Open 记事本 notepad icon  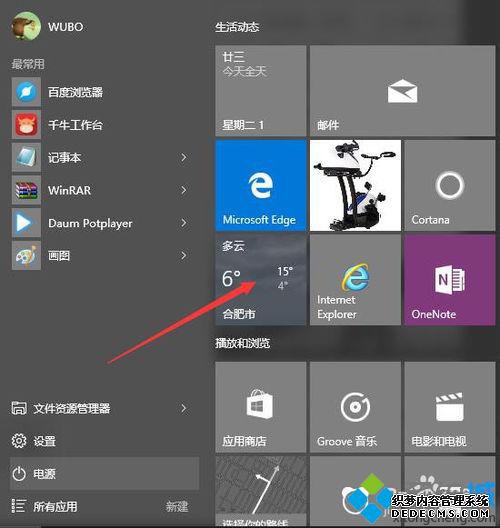click(26, 157)
